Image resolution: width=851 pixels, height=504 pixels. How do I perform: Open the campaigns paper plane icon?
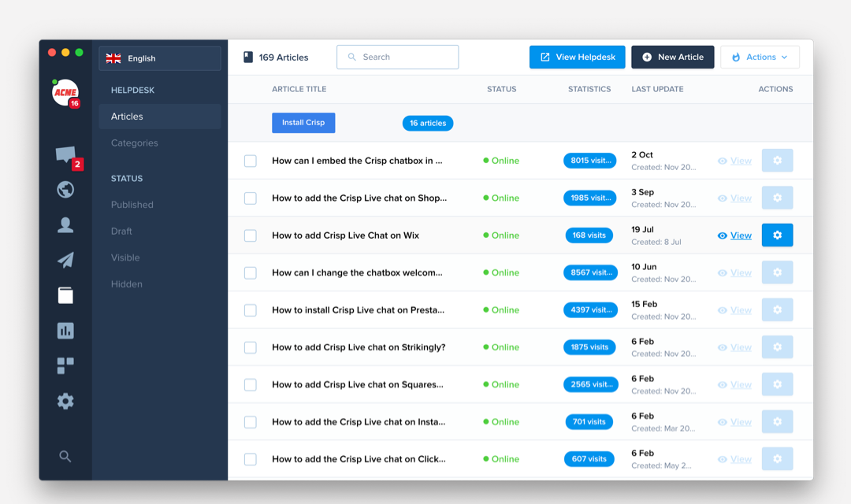[65, 260]
